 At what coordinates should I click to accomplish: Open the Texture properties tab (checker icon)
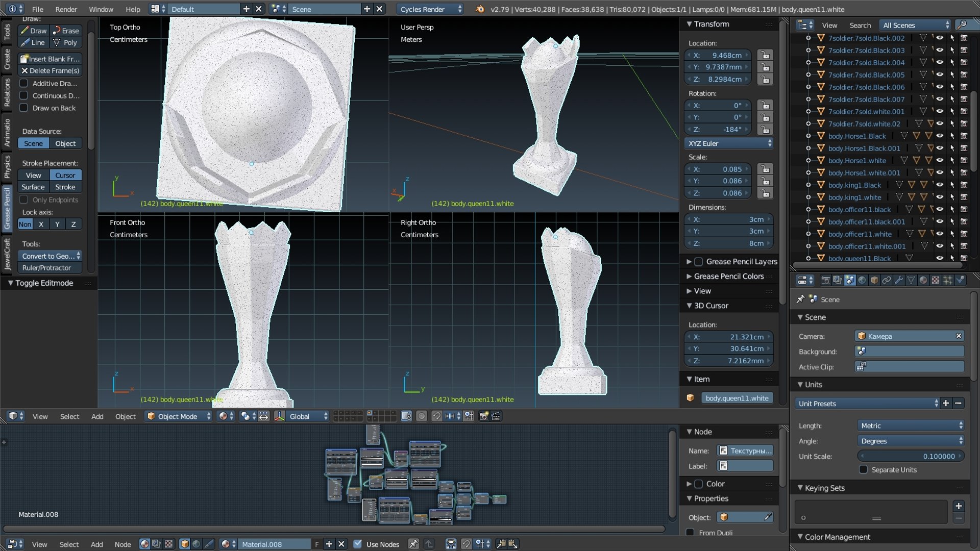tap(936, 280)
